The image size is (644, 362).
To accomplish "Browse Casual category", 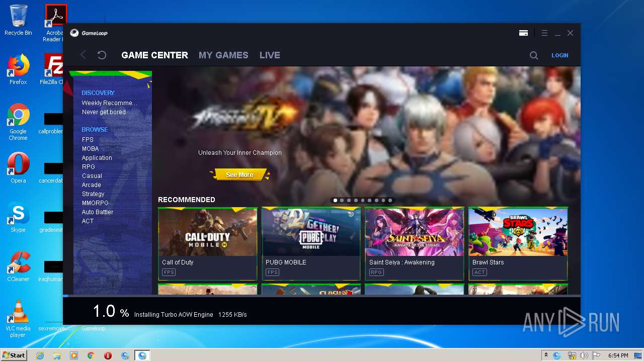I will point(92,176).
